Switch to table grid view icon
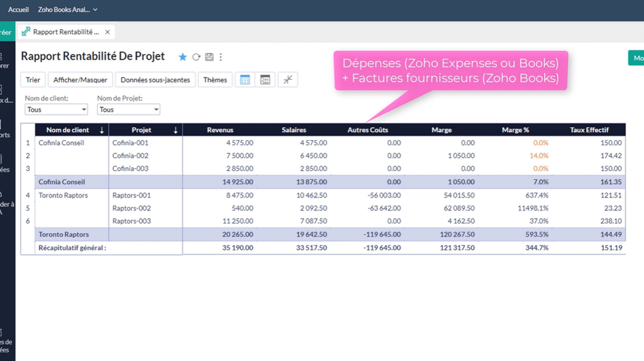Image resolution: width=644 pixels, height=361 pixels. [245, 80]
